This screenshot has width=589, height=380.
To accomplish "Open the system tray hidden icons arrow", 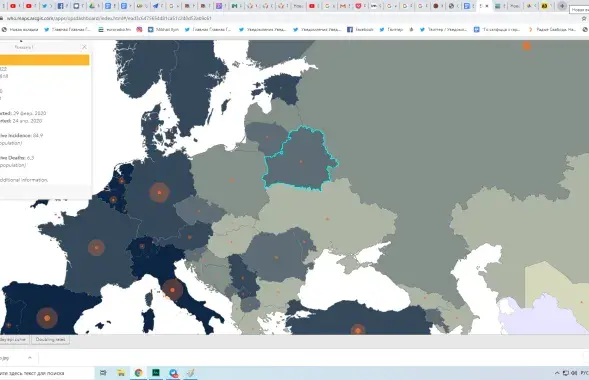I will 557,373.
